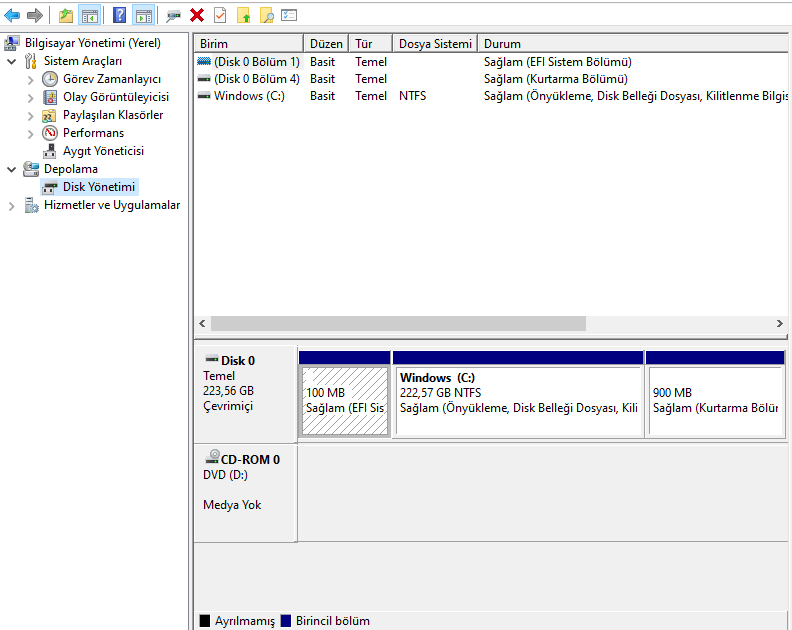The width and height of the screenshot is (792, 630).
Task: Select Sistem Araçları in the tree
Action: tap(83, 61)
